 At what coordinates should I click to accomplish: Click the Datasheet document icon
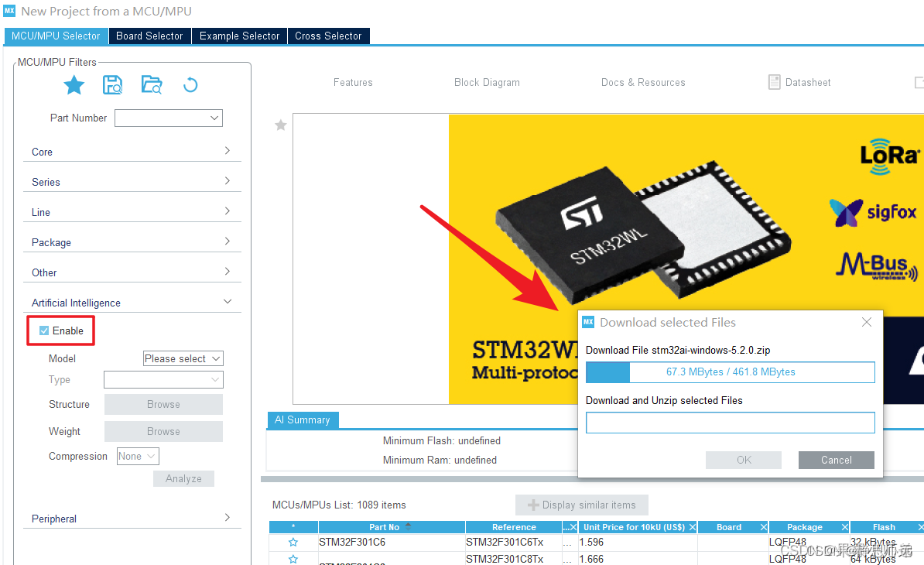click(775, 82)
